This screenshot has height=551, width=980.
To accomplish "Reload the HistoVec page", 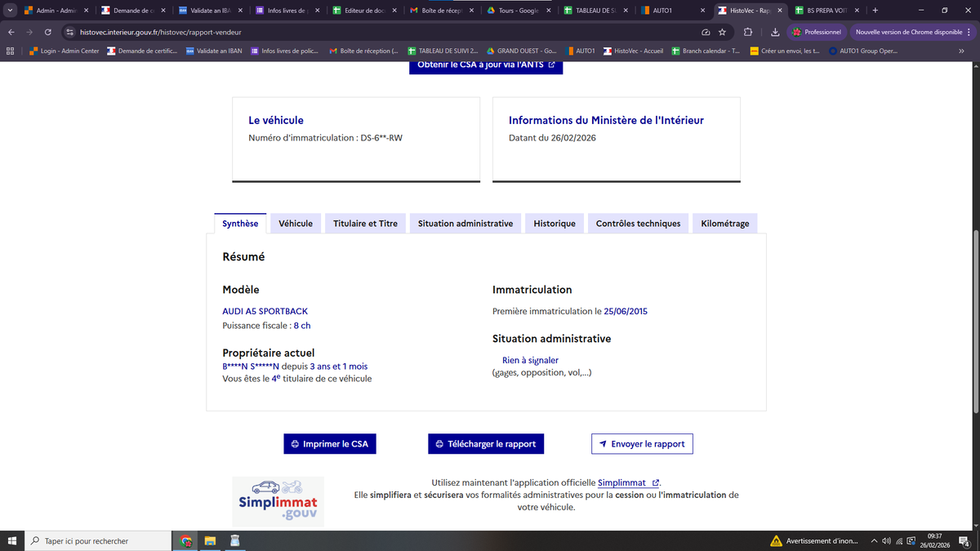I will coord(48,32).
